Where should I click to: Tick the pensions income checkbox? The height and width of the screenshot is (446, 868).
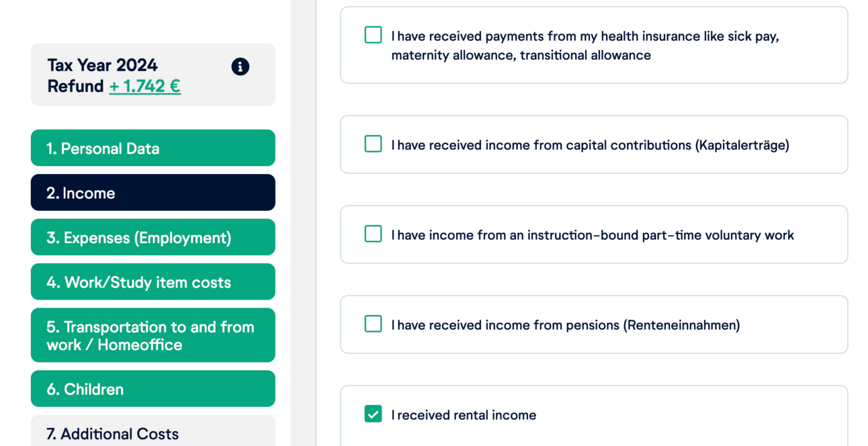(373, 324)
